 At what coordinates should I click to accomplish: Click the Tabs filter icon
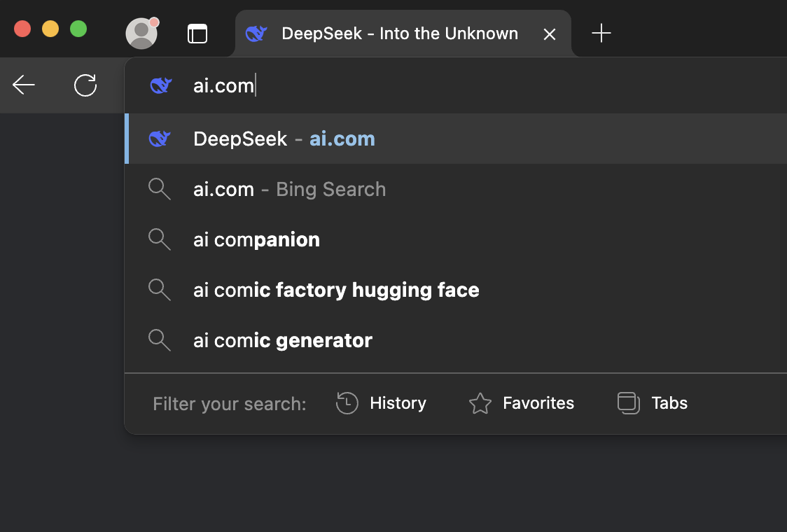628,403
